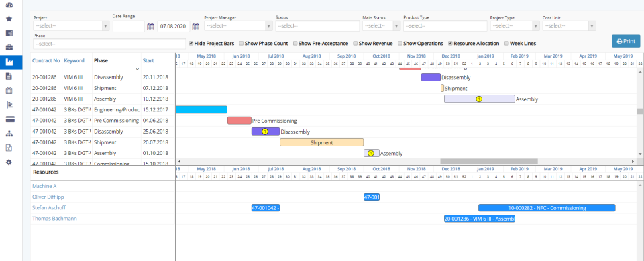The height and width of the screenshot is (261, 644).
Task: Click the red Pre Commissioning Gantt bar
Action: [x=239, y=120]
